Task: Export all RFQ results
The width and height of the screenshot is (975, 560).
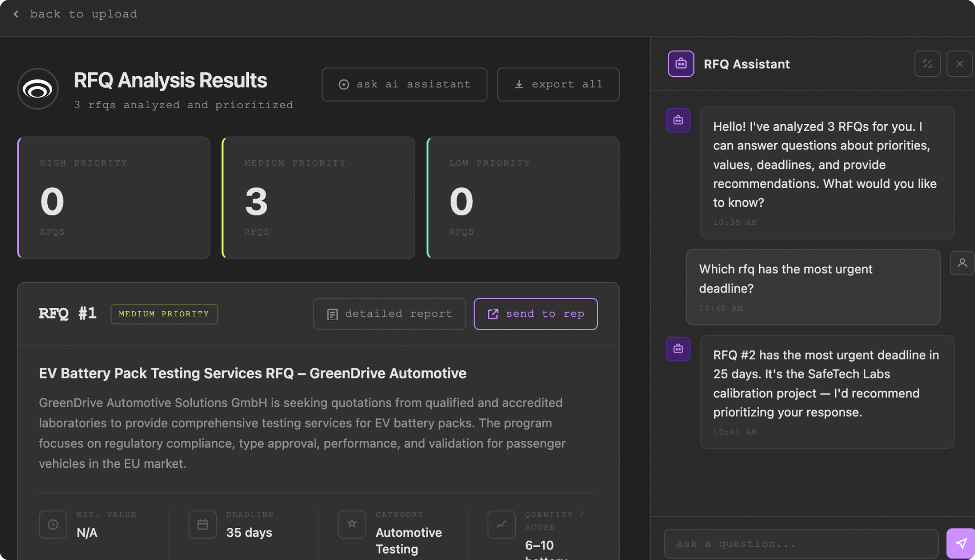Action: coord(558,84)
